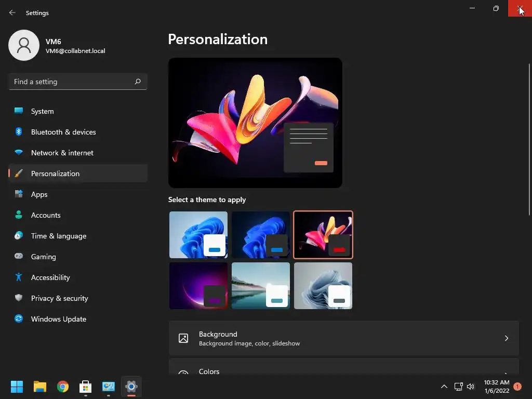Click the search magnifier in Find a setting
532x399 pixels.
point(137,82)
